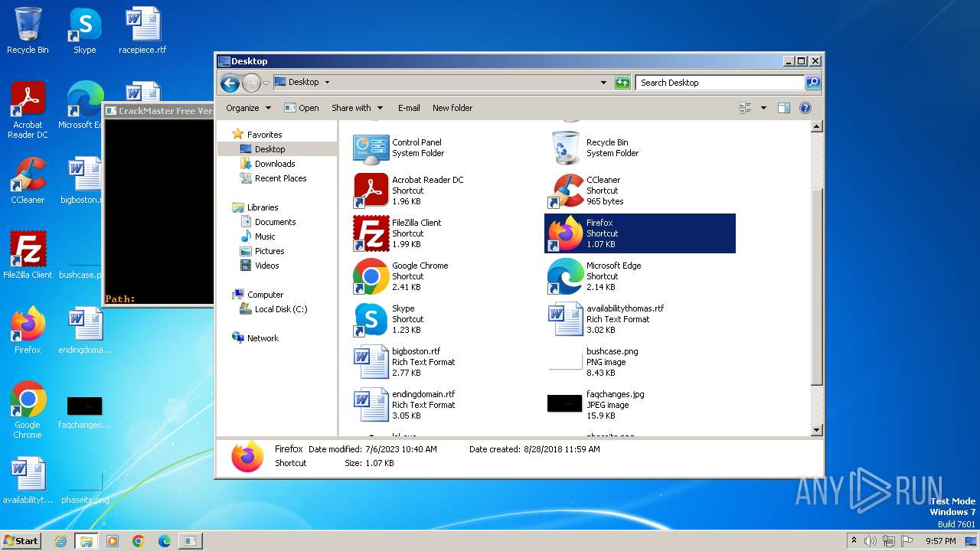Click the system tray volume icon
Viewport: 980px width, 551px height.
click(x=871, y=541)
